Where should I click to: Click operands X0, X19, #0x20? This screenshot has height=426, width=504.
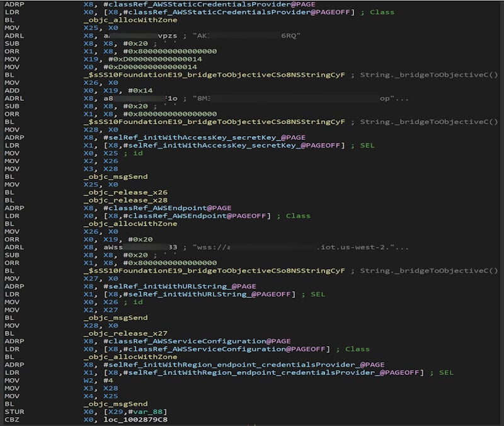118,239
